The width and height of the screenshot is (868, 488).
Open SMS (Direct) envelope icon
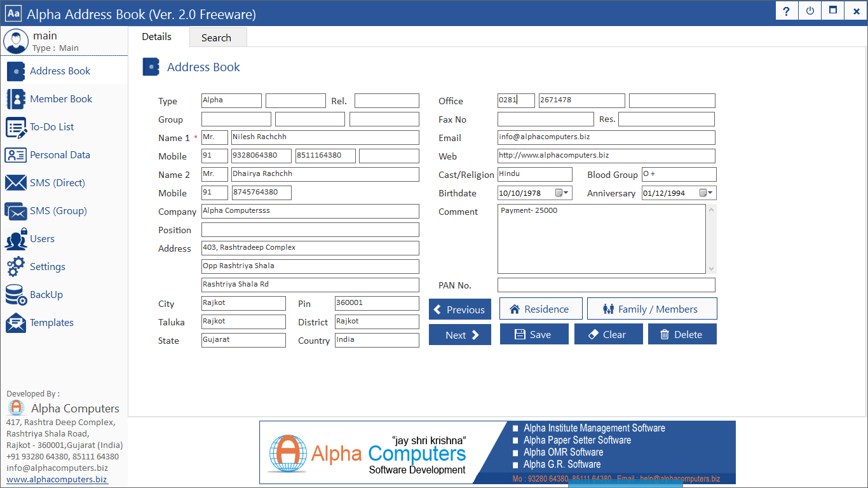point(16,183)
